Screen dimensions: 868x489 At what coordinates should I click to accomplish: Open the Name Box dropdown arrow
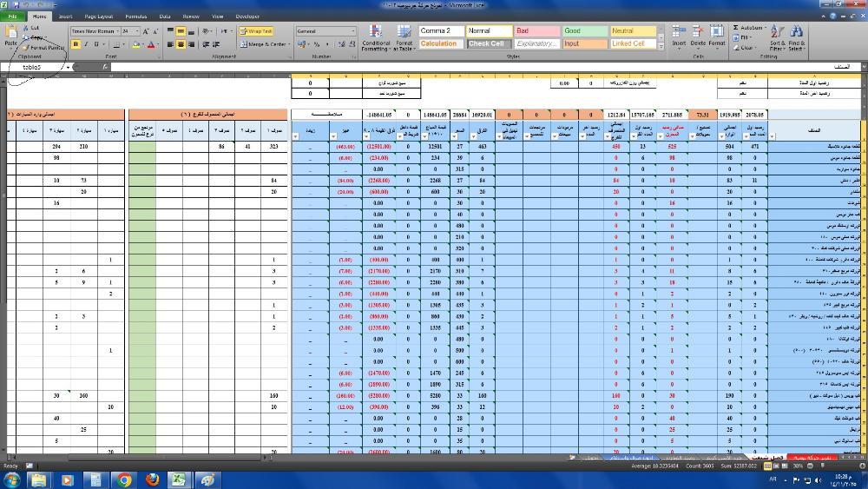tap(69, 67)
